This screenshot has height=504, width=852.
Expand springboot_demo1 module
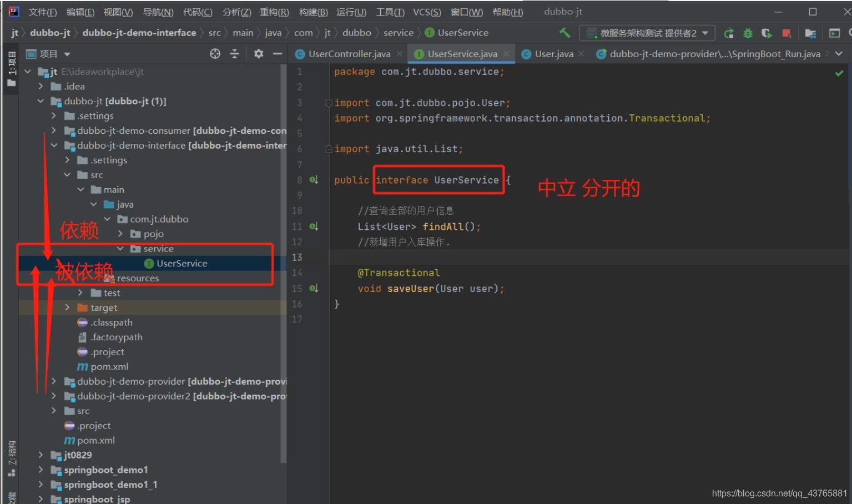(41, 470)
